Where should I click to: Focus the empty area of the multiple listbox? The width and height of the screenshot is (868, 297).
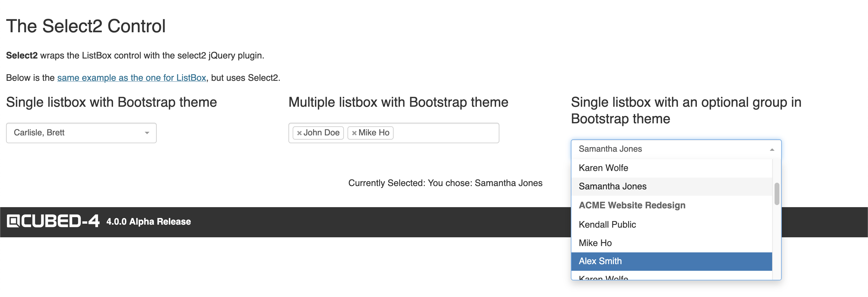tap(445, 133)
